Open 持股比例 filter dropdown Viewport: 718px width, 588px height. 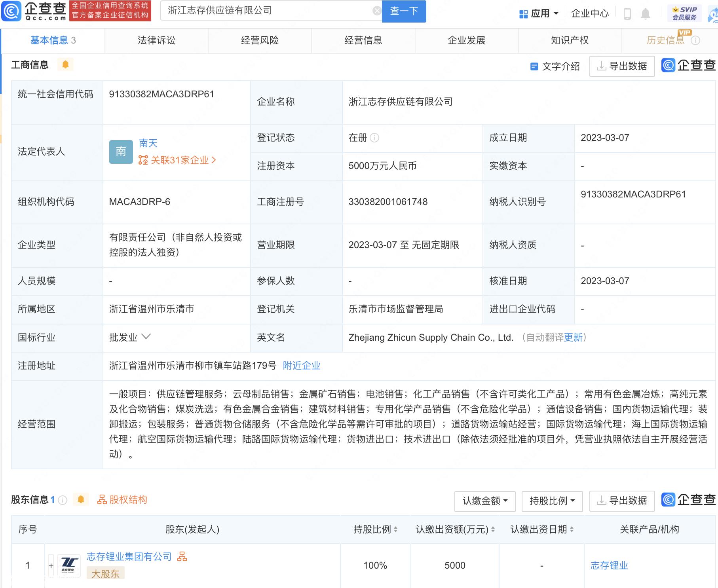[552, 501]
